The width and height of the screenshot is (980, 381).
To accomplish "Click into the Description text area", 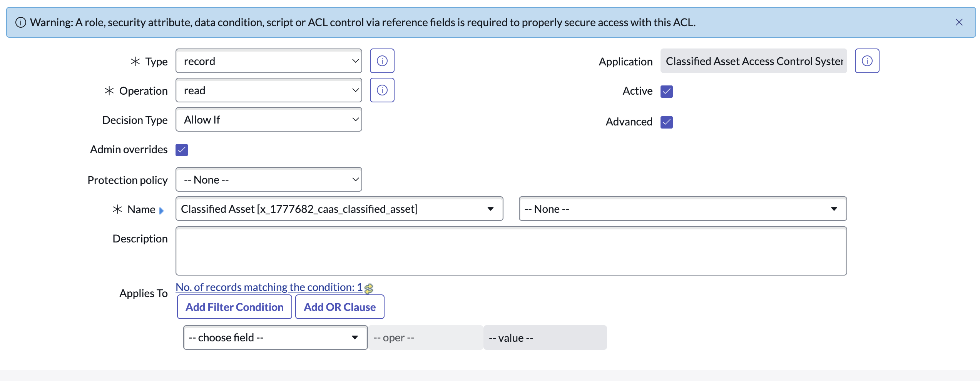I will tap(511, 251).
